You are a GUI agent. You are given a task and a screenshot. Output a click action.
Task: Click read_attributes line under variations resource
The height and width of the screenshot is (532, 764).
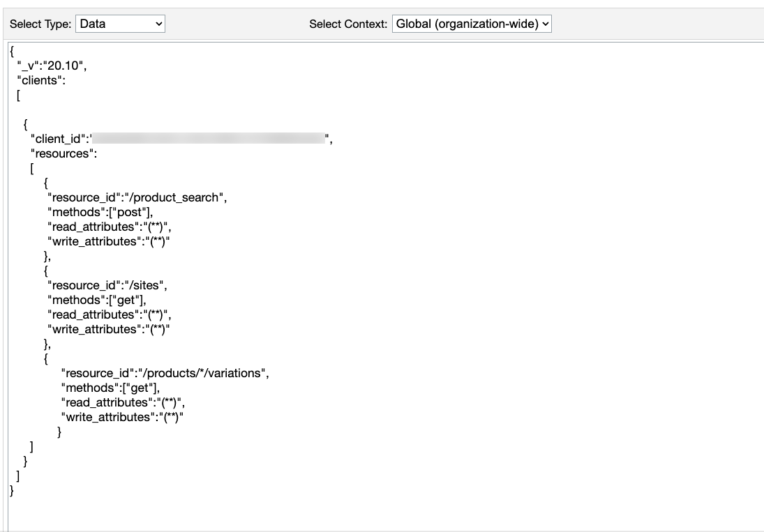point(123,402)
